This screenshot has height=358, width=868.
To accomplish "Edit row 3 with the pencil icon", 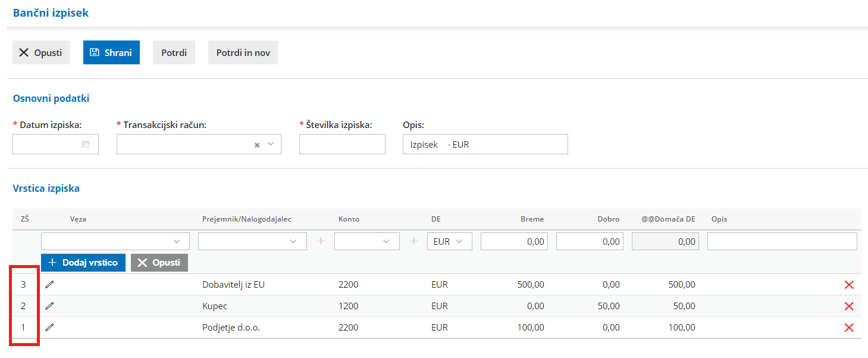I will [49, 285].
